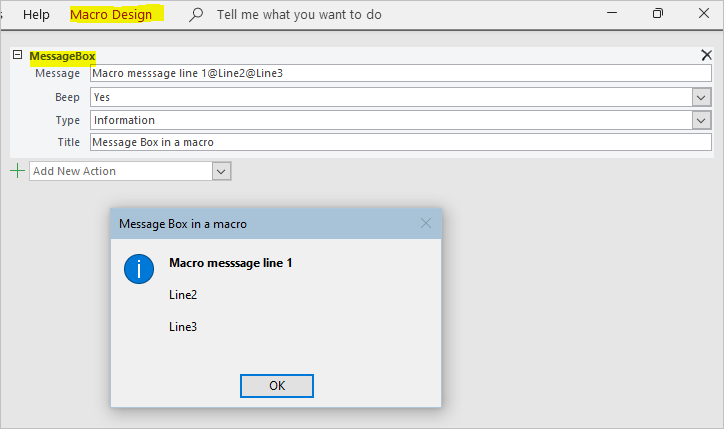Select the MessageBox action title

point(62,56)
